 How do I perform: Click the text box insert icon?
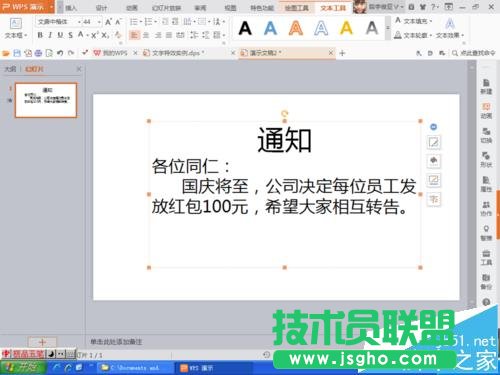coord(15,23)
